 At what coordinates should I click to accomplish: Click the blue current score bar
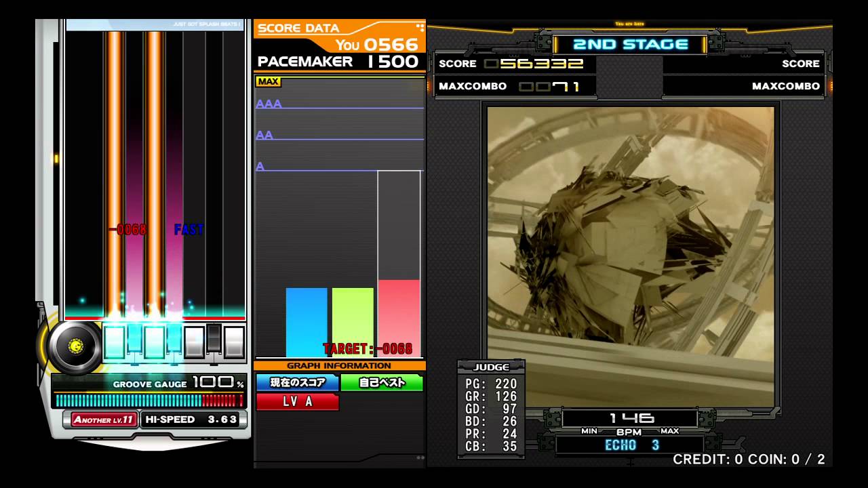point(307,322)
